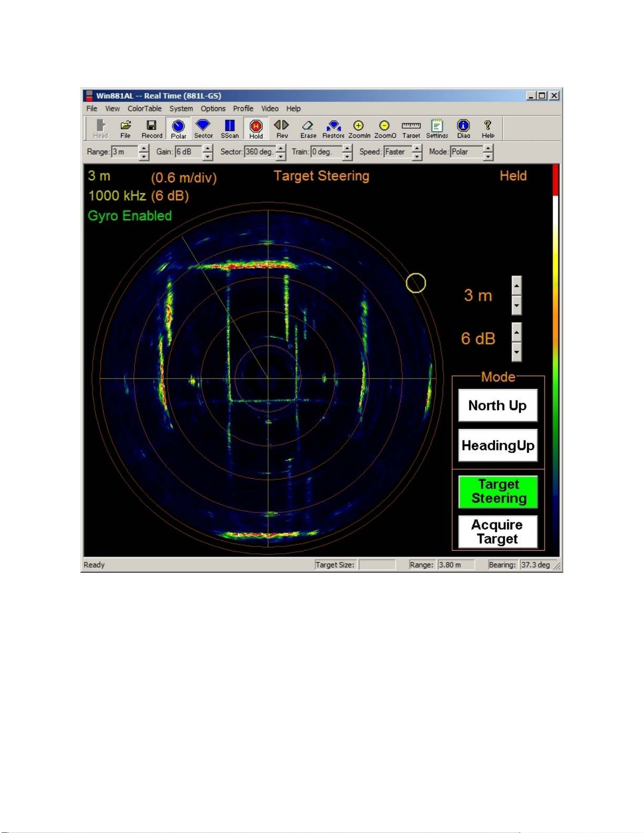This screenshot has width=644, height=833.
Task: Raise the 6 dB gain with side up arrow
Action: coord(517,332)
